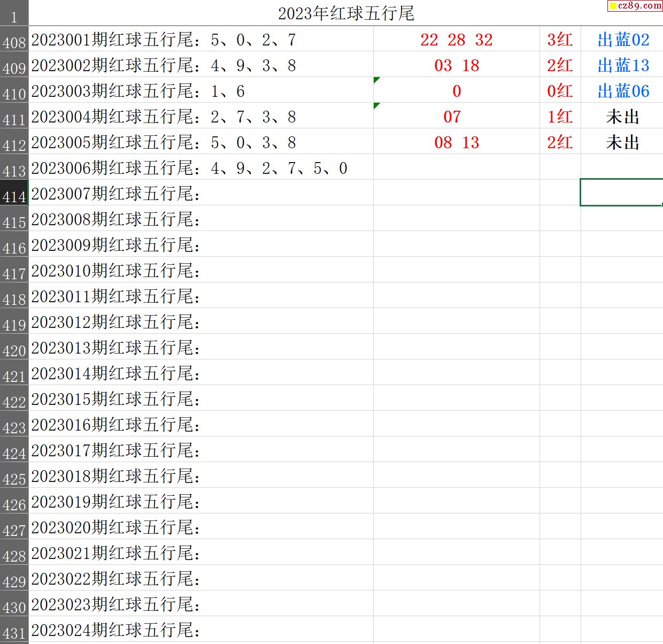Select the cell showing 08 13
The image size is (663, 644).
tap(456, 142)
